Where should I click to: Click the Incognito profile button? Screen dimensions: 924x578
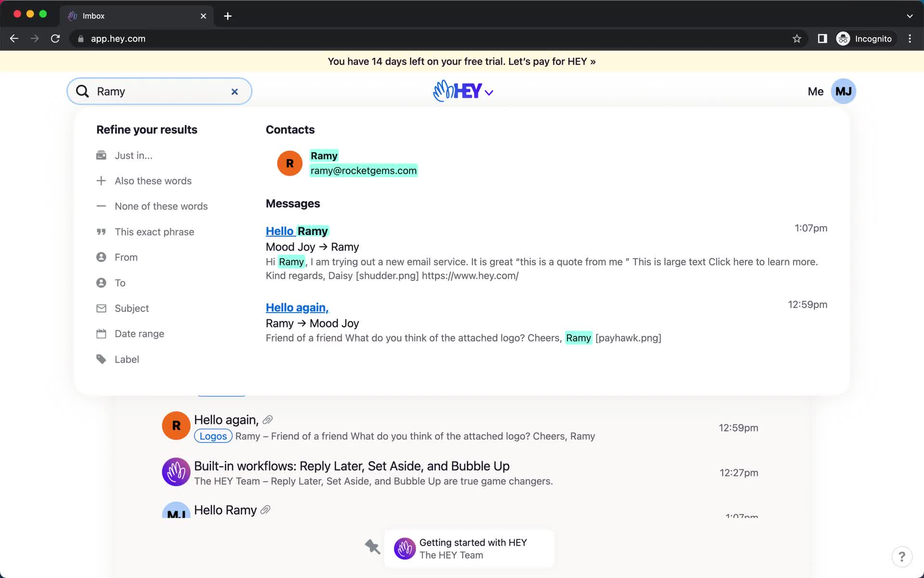point(865,39)
